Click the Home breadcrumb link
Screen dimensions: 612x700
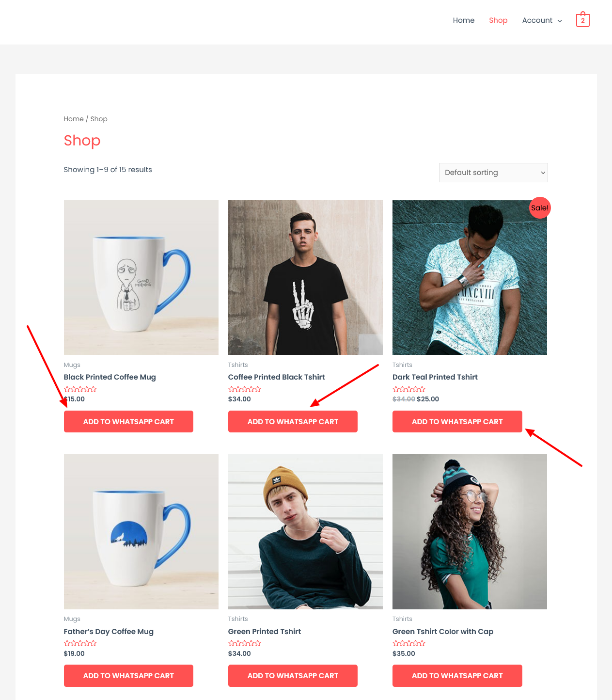point(74,119)
